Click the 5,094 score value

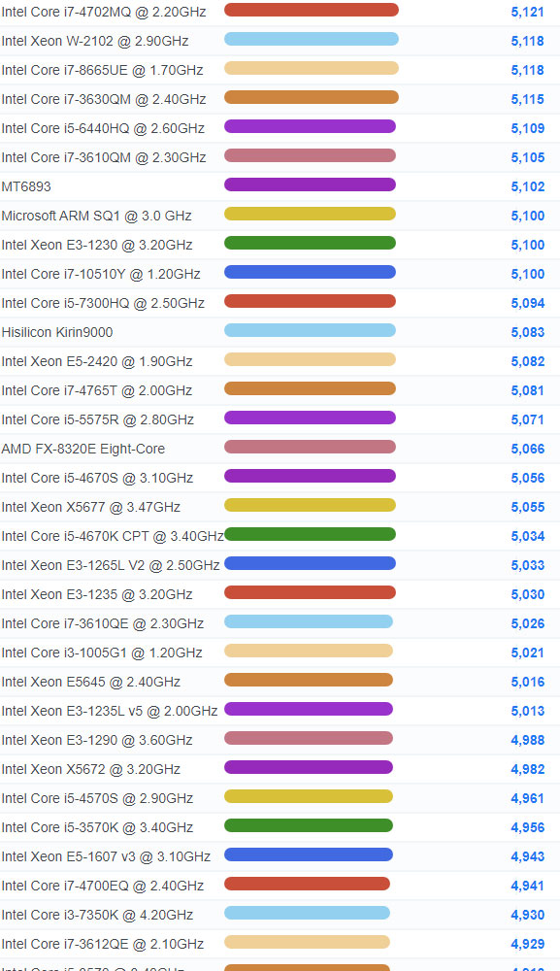pos(528,303)
